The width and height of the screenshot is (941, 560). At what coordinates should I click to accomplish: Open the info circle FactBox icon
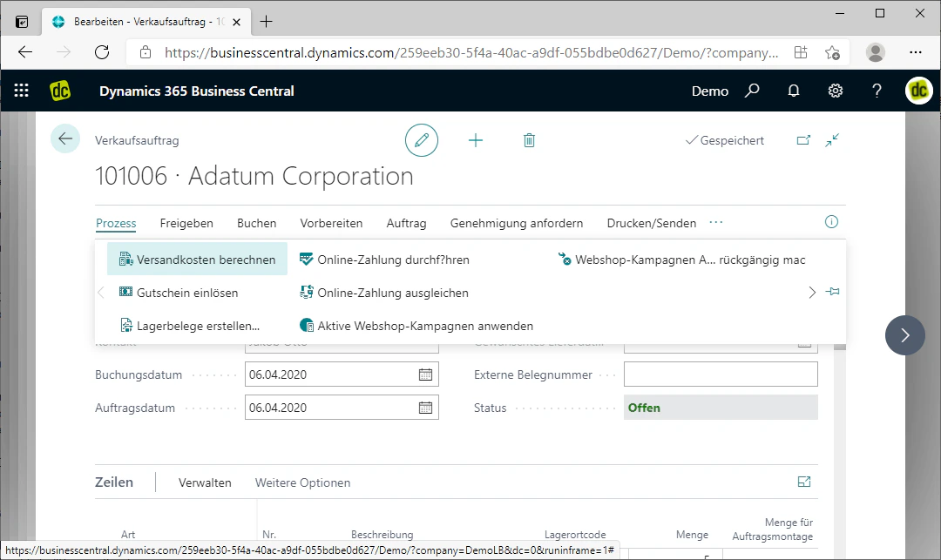831,222
